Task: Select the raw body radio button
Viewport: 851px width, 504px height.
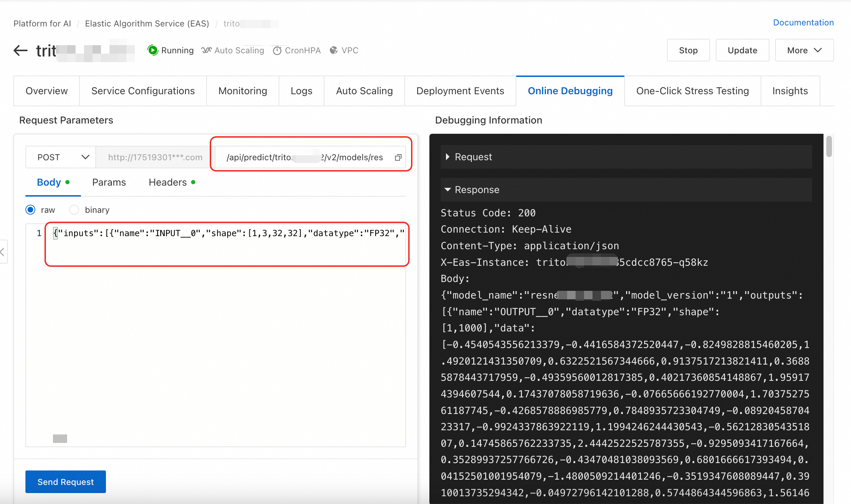Action: pos(31,210)
